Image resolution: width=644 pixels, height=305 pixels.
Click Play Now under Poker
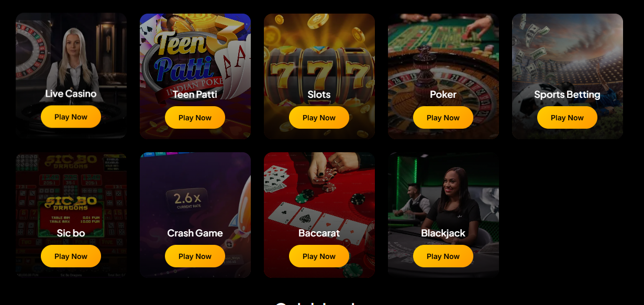(443, 118)
